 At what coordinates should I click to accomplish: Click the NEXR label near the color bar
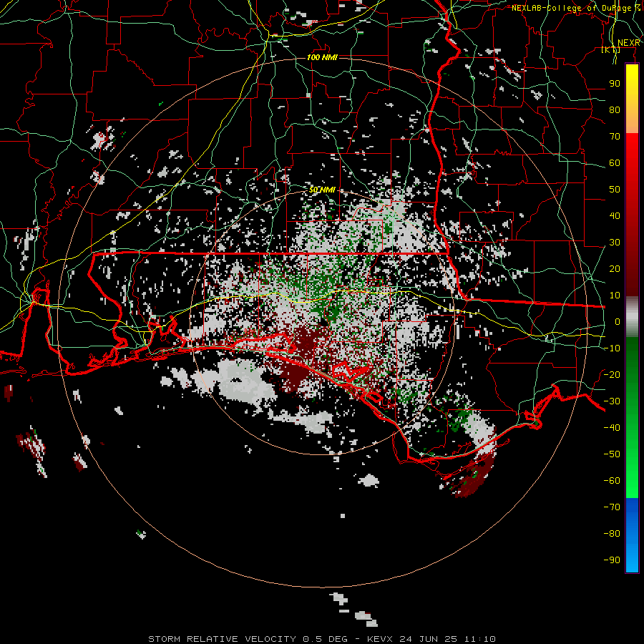(x=628, y=43)
